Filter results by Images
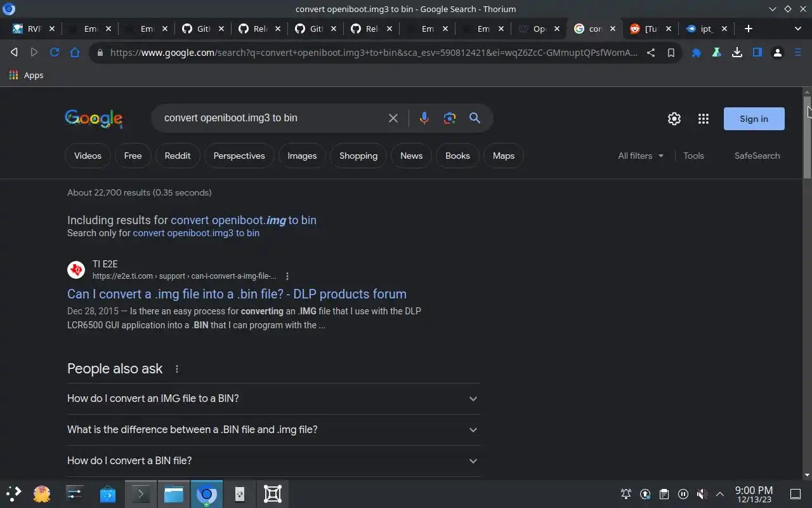812x508 pixels. tap(302, 156)
